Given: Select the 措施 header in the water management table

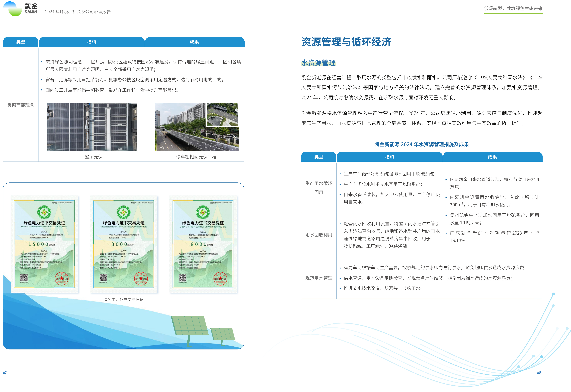Looking at the screenshot, I should click(390, 157).
